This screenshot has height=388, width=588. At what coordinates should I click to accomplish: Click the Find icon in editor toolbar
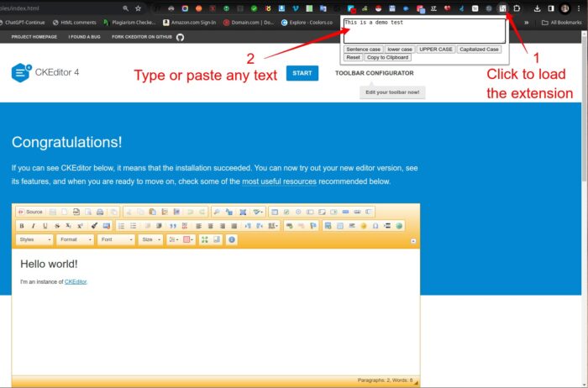pos(217,212)
